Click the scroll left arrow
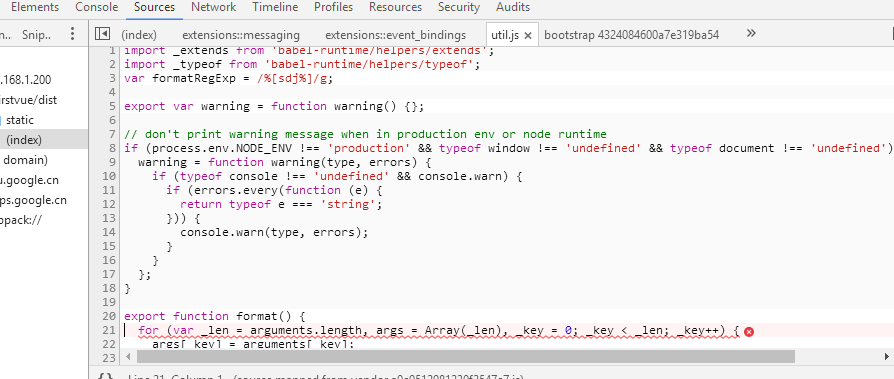The width and height of the screenshot is (894, 379). click(128, 357)
